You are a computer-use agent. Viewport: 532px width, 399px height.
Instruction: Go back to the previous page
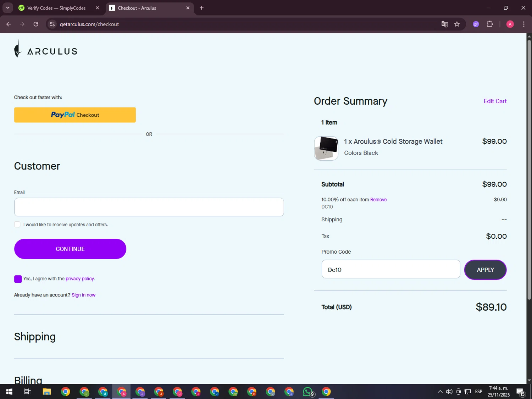[x=9, y=24]
